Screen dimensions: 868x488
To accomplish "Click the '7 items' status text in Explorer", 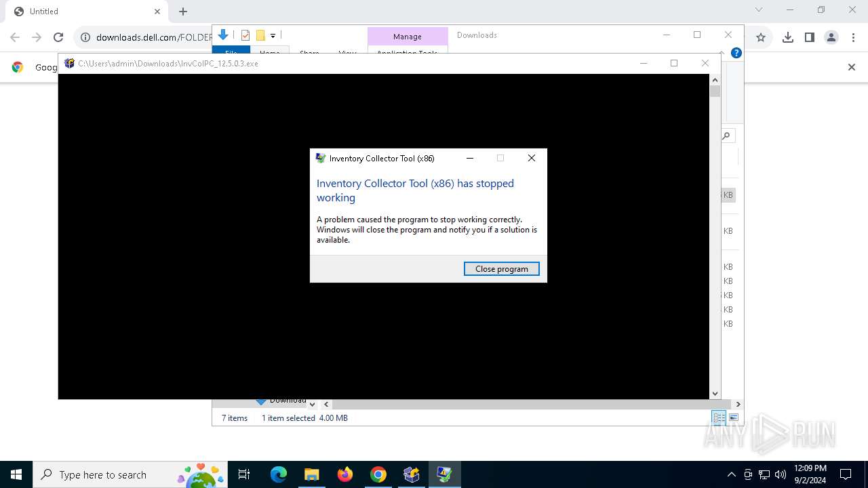I will tap(235, 418).
